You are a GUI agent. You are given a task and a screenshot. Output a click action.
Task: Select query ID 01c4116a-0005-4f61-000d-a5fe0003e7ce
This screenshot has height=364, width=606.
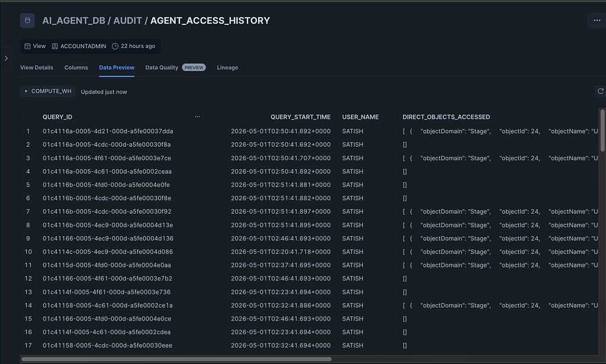(107, 158)
